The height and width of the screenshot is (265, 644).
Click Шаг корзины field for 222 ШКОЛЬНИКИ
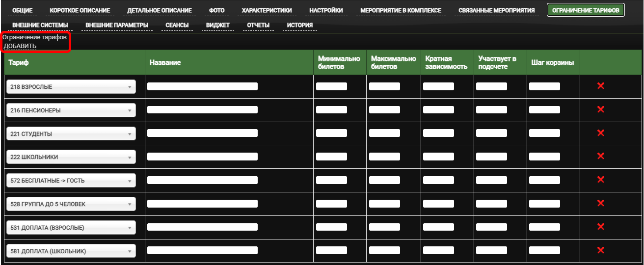click(544, 157)
